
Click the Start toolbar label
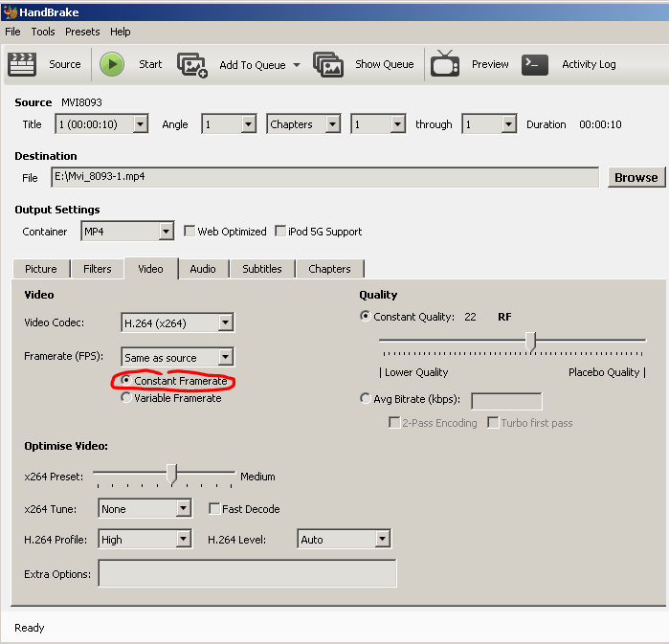[150, 64]
